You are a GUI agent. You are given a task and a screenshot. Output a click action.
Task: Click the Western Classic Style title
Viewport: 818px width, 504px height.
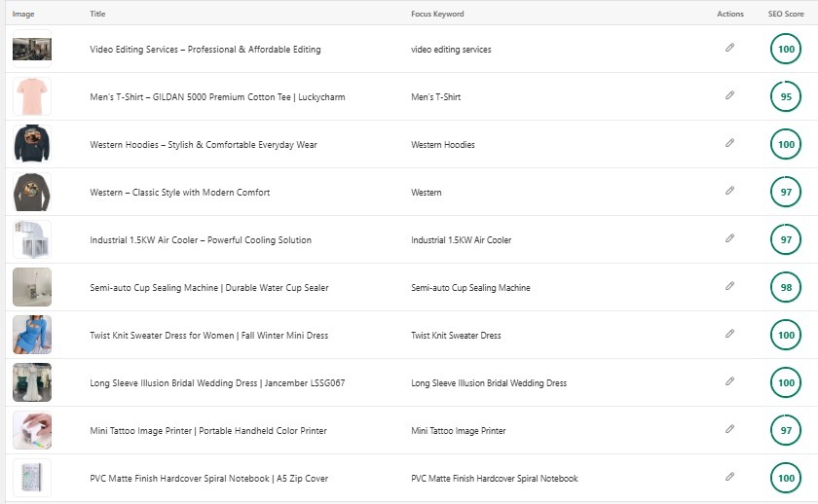(179, 193)
